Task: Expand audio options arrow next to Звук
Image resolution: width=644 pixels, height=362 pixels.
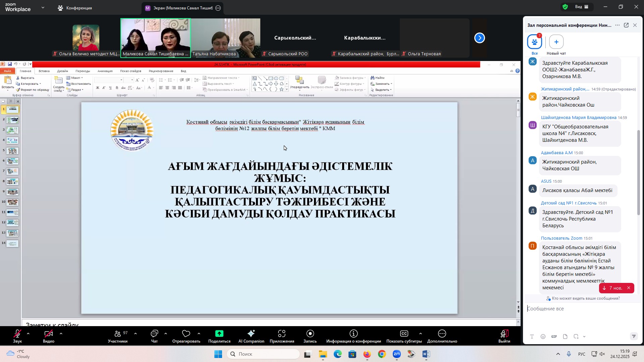Action: [28, 334]
